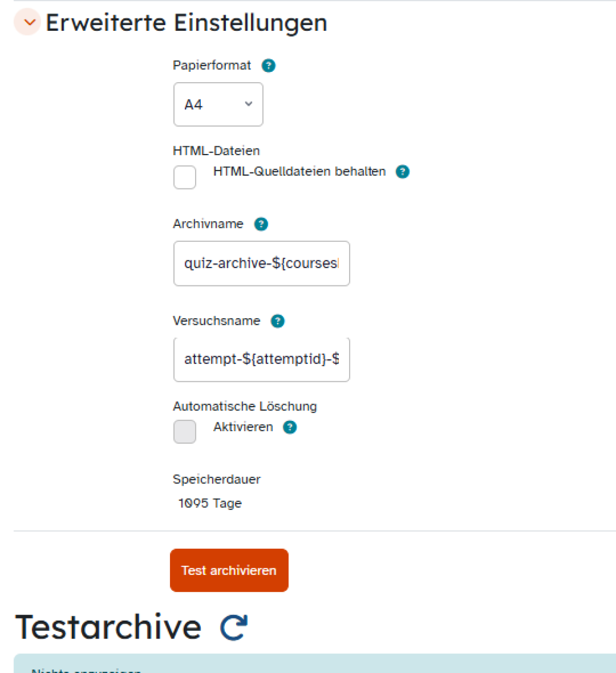Image resolution: width=616 pixels, height=673 pixels.
Task: Show help next to Aktivieren
Action: tap(290, 427)
